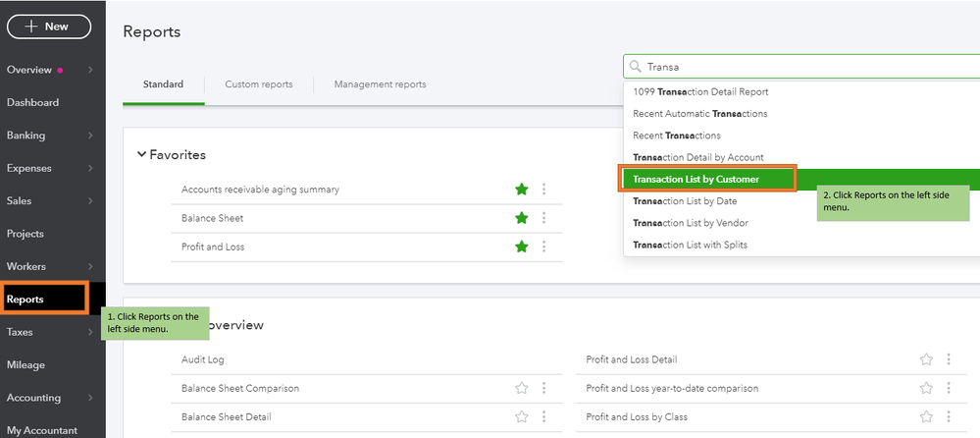This screenshot has height=438, width=980.
Task: Expand the Sales sidebar submenu arrow
Action: pos(90,201)
